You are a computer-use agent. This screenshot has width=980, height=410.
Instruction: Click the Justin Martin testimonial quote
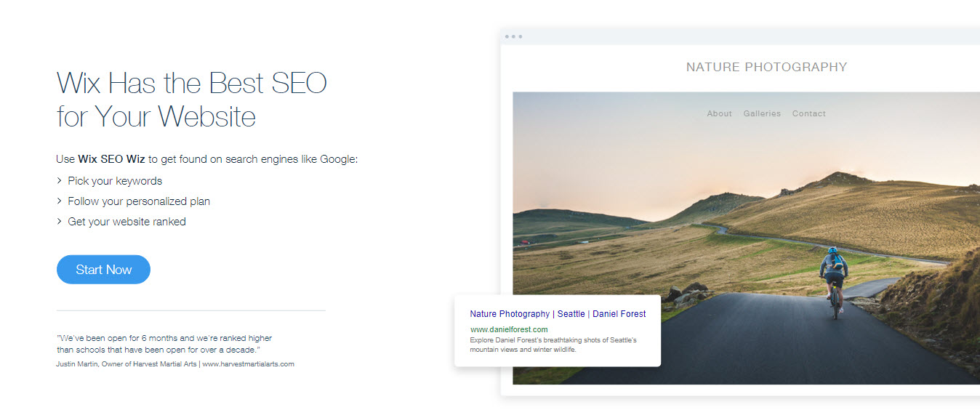point(164,343)
